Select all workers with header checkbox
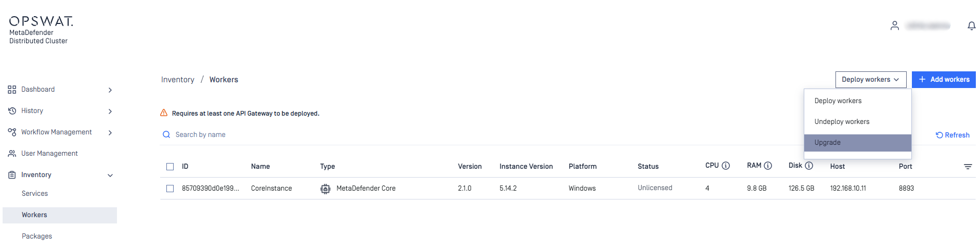This screenshot has width=980, height=250. 170,167
